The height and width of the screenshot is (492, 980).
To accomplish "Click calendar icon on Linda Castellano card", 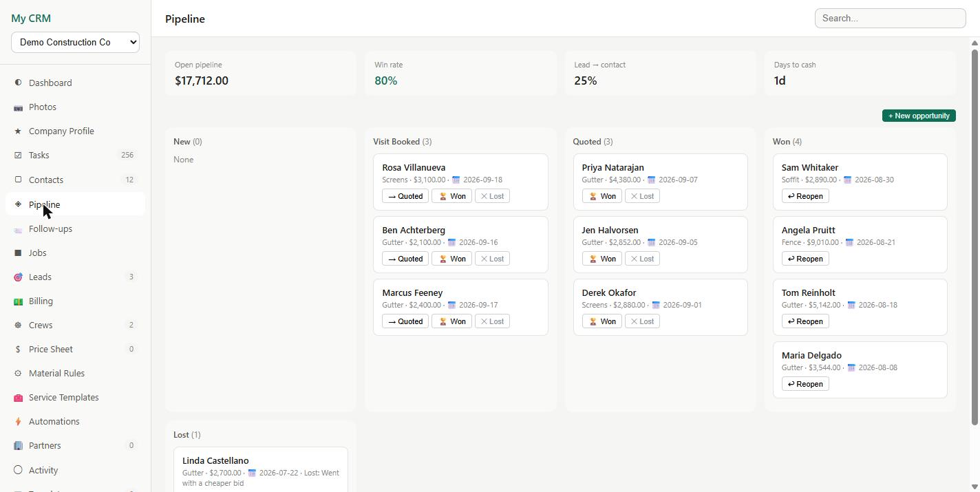I will 252,473.
